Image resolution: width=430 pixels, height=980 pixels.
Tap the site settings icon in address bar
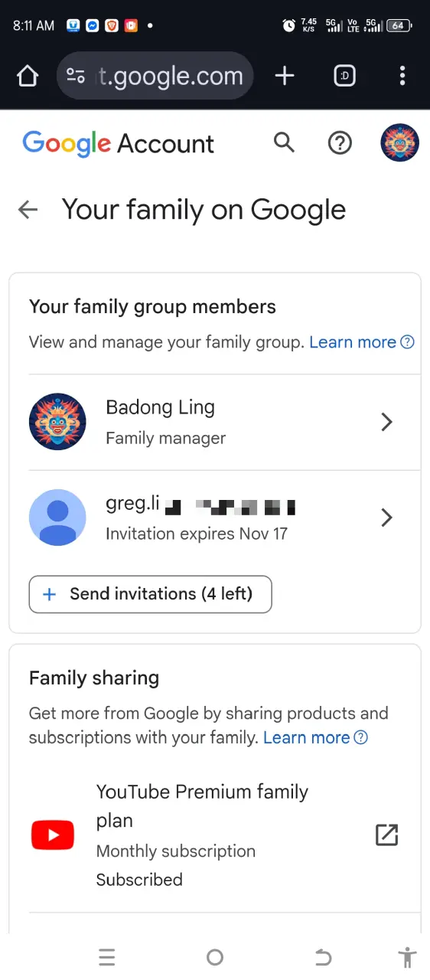click(x=75, y=76)
